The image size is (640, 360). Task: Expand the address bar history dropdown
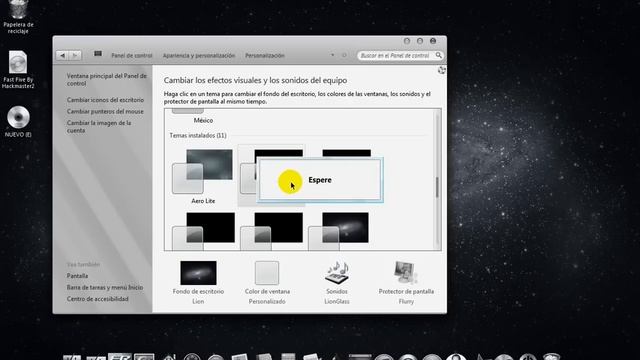(333, 55)
